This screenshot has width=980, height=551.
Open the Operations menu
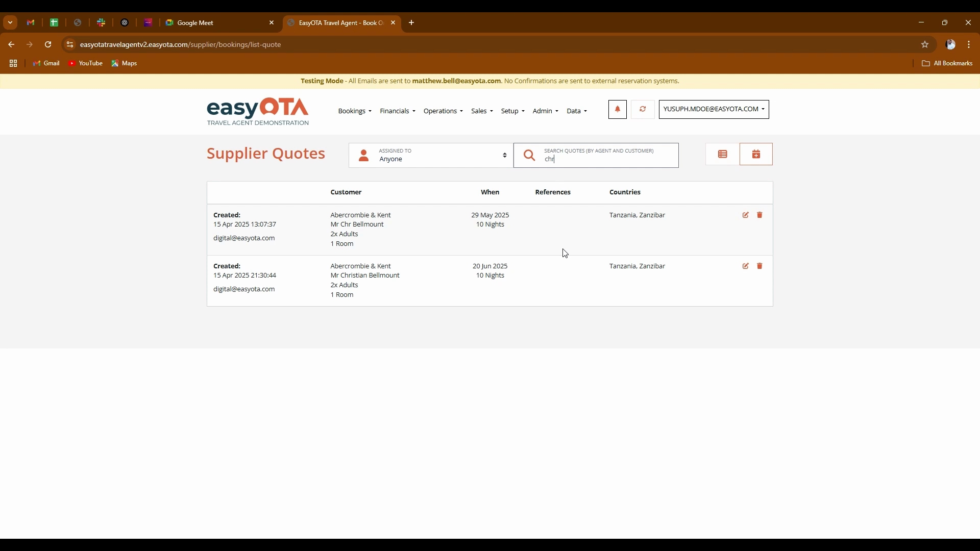pos(443,111)
